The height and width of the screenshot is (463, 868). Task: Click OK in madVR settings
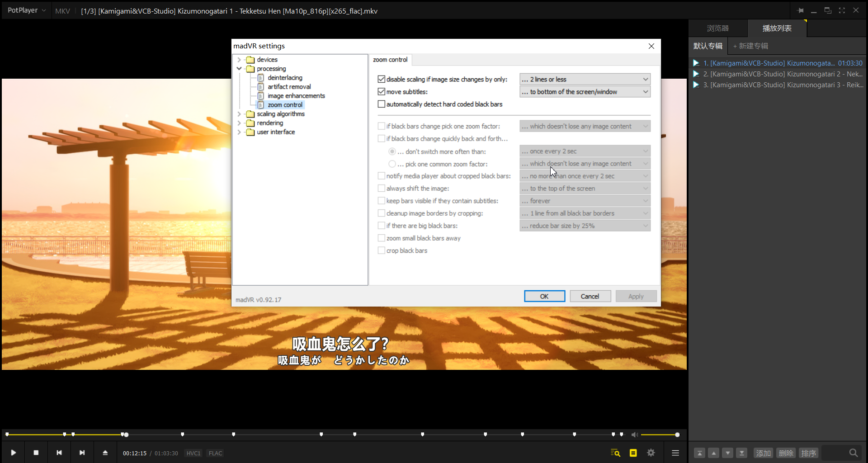[x=544, y=296]
